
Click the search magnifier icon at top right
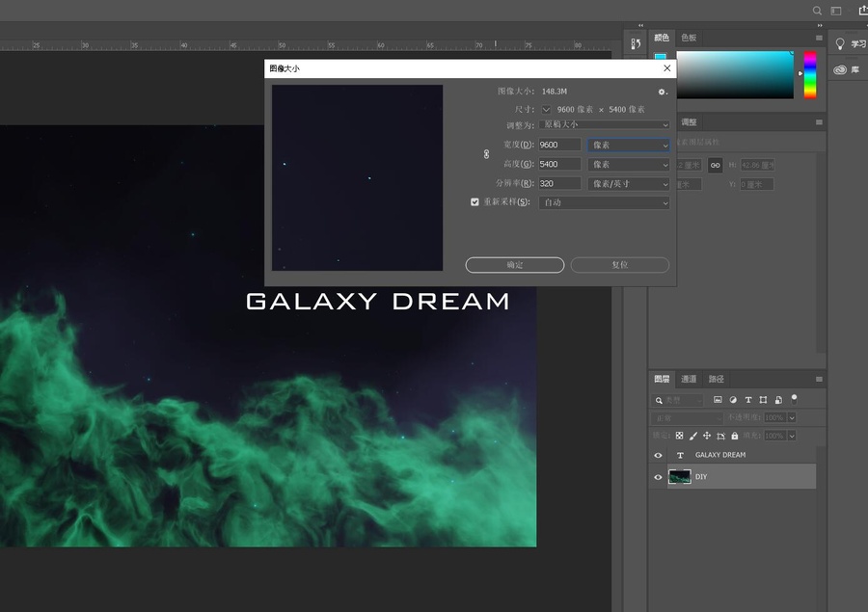(817, 11)
